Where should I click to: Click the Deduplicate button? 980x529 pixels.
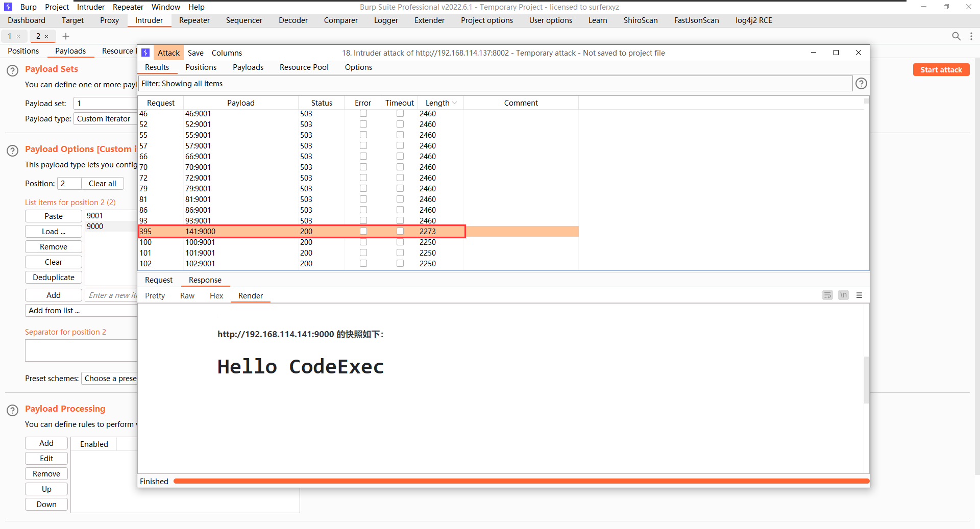click(x=54, y=278)
